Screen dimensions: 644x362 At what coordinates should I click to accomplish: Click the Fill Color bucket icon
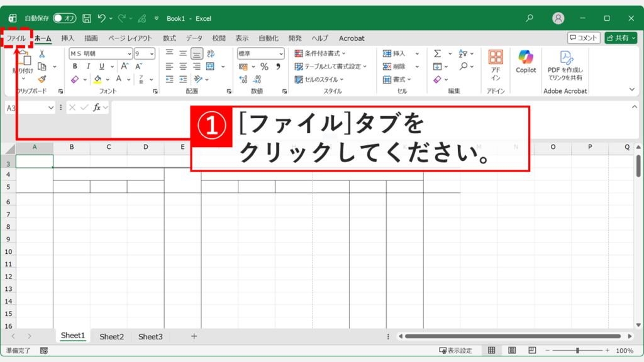click(x=96, y=79)
